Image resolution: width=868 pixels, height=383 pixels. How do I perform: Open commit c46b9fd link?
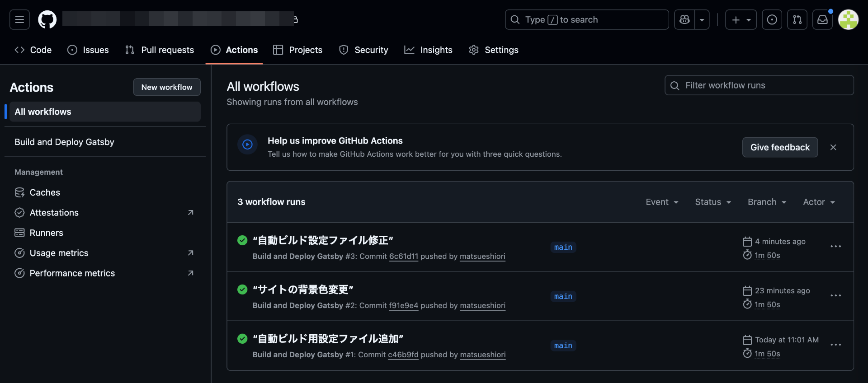click(x=403, y=355)
